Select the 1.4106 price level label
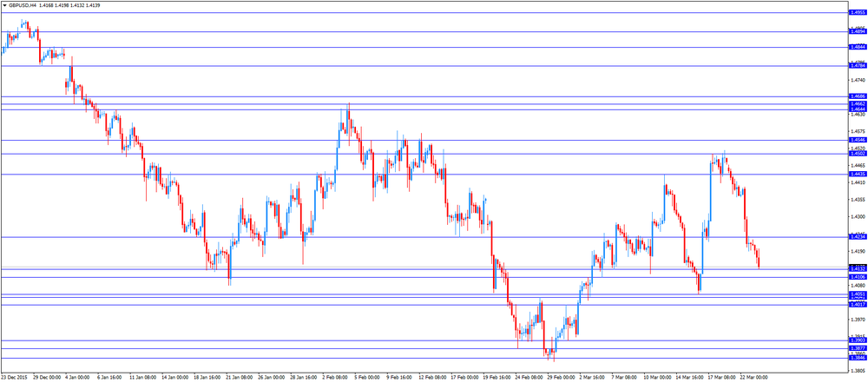The image size is (868, 383). [857, 277]
